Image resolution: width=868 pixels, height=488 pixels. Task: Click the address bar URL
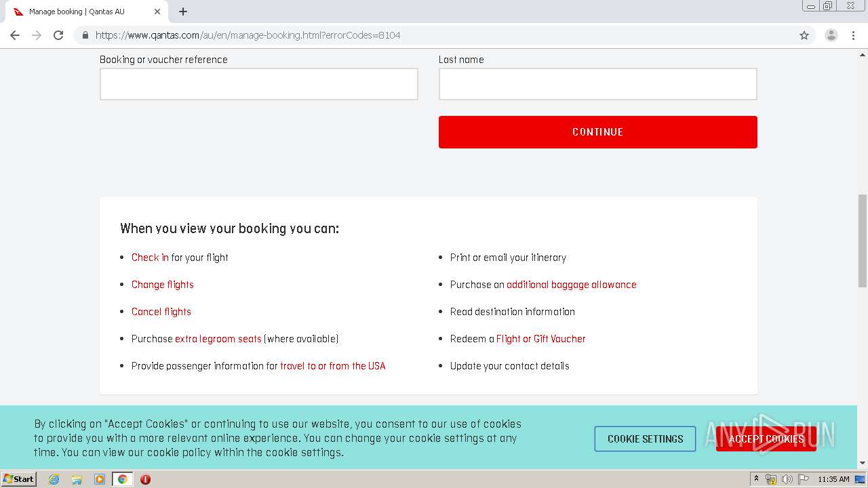[248, 35]
